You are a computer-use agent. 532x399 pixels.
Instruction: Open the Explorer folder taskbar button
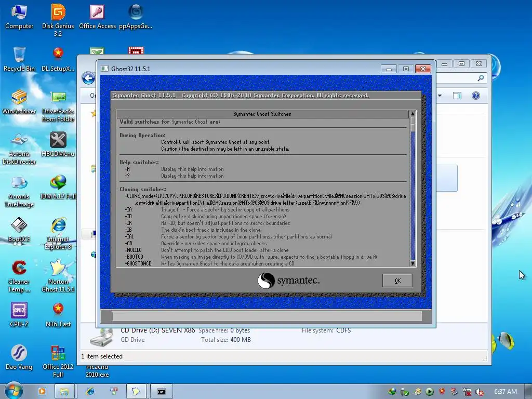click(64, 391)
